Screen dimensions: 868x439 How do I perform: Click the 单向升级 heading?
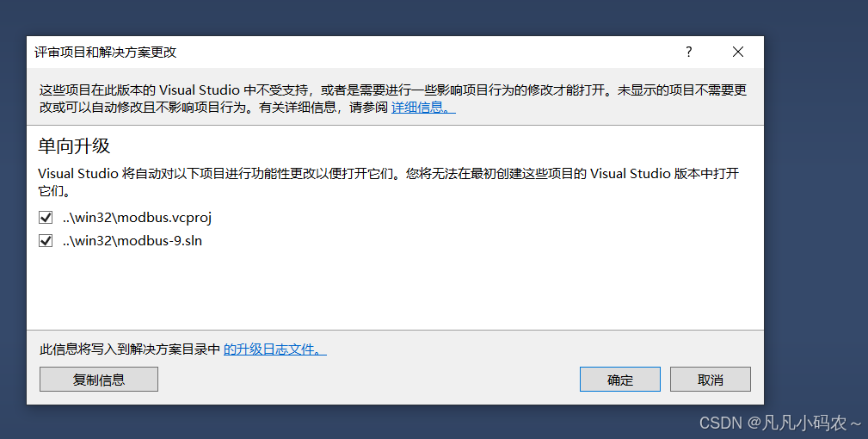pos(74,146)
